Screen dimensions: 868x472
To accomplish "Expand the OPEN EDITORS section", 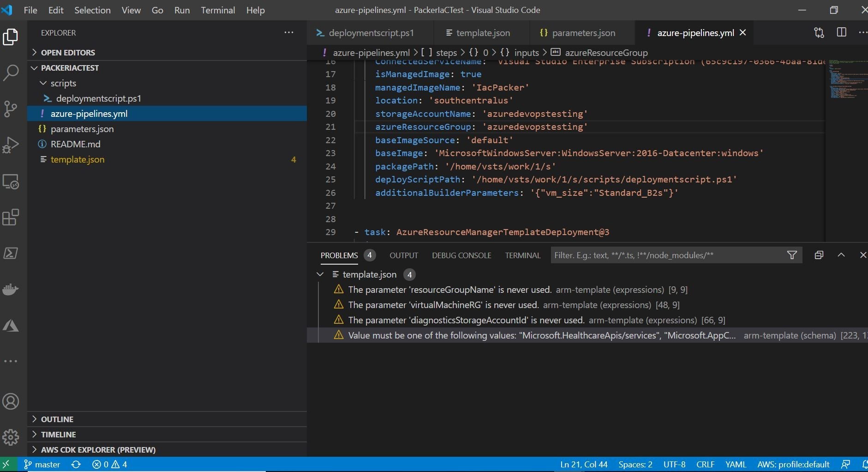I will (x=67, y=53).
